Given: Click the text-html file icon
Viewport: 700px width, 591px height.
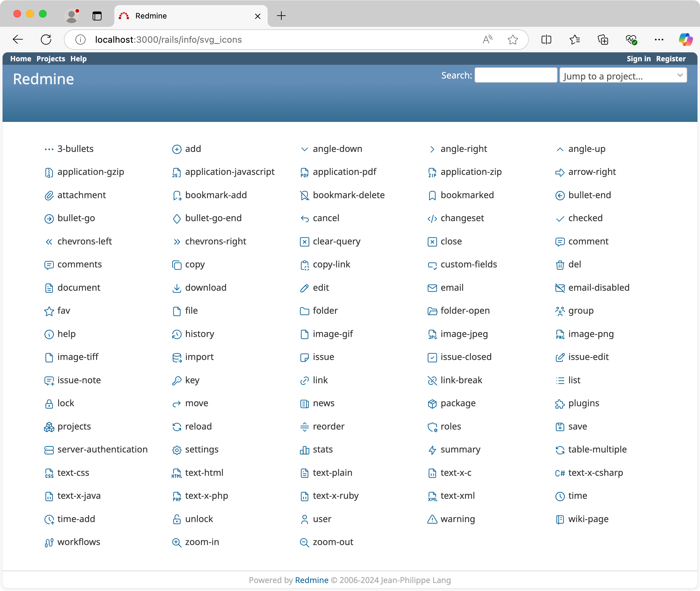Looking at the screenshot, I should pos(177,473).
